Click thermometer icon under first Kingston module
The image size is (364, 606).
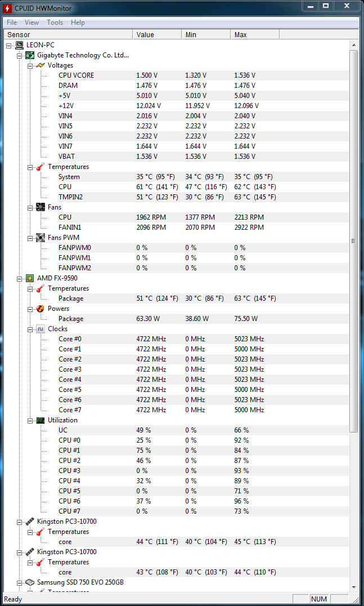(41, 532)
